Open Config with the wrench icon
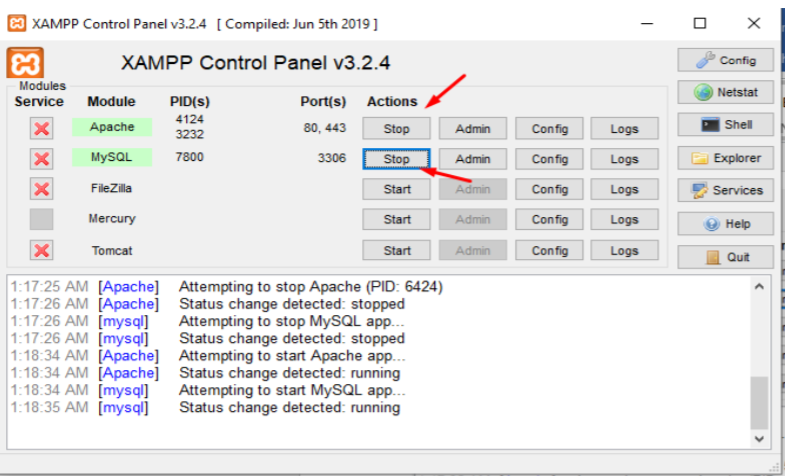 (x=725, y=60)
